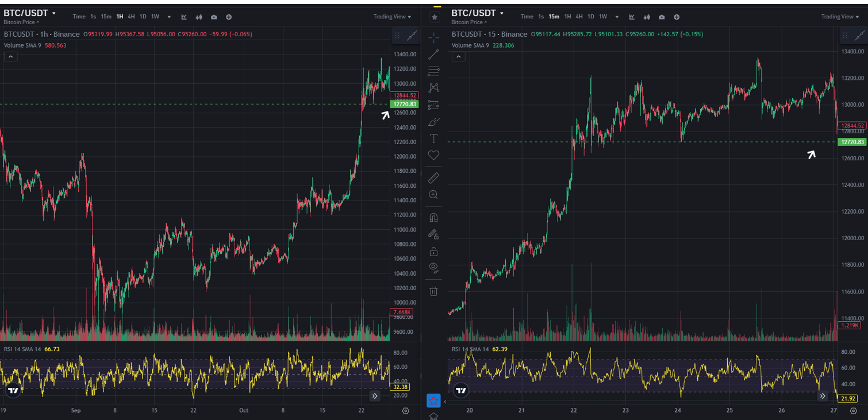Click the trash remove drawings icon
This screenshot has height=420, width=868.
[x=433, y=291]
